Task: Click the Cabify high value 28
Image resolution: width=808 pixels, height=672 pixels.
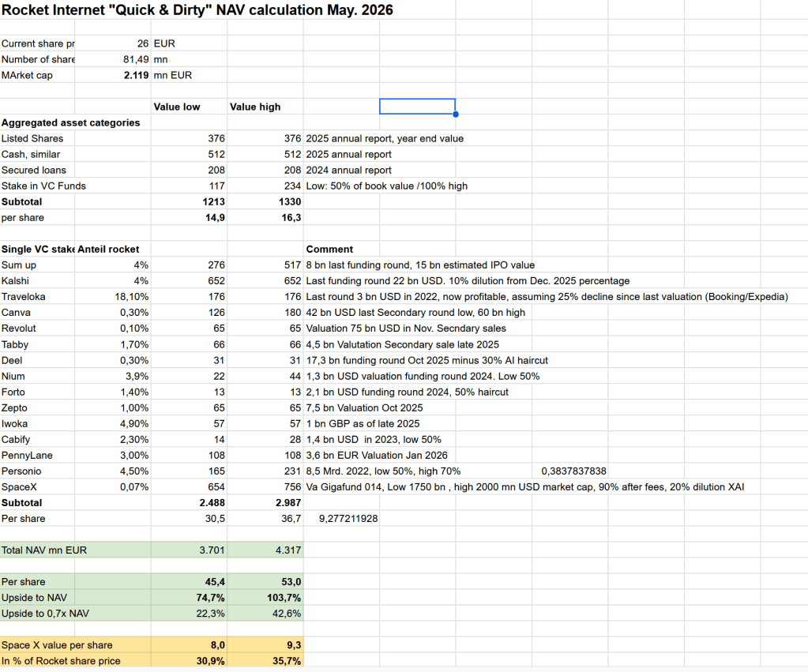Action: [295, 440]
